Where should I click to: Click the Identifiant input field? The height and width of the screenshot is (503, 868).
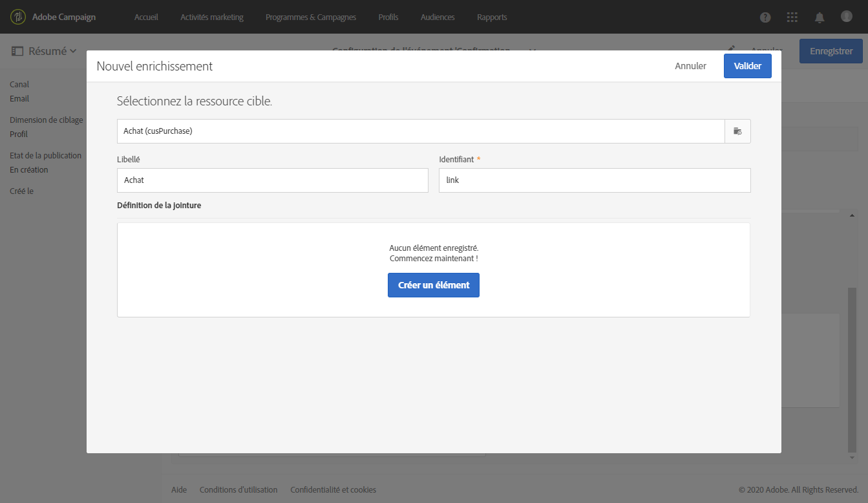click(595, 180)
